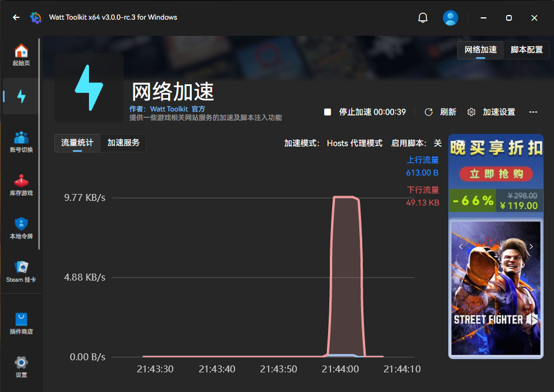This screenshot has width=554, height=392.
Task: Open 账号切换 account switcher
Action: (x=21, y=142)
